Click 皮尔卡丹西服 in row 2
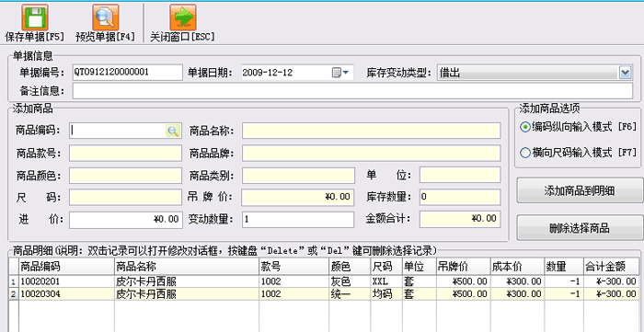The image size is (644, 332). point(146,294)
